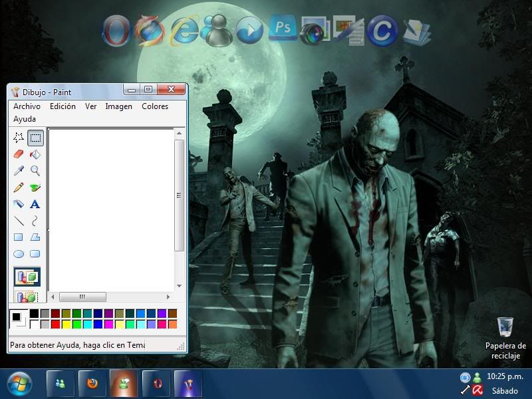Launch Photoshop from the dock
The height and width of the screenshot is (399, 532).
point(283,28)
